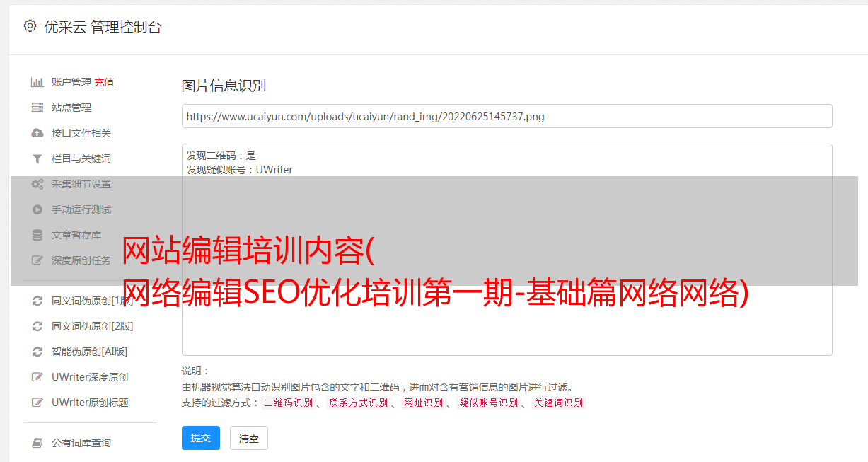Click the 疑似账号识别 tag
The image size is (868, 462).
(x=488, y=403)
